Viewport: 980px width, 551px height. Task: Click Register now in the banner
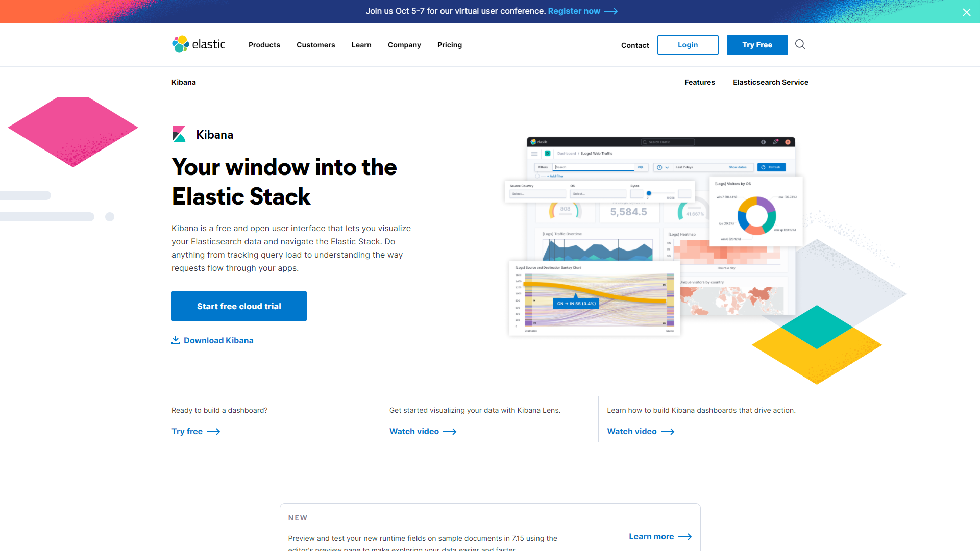pyautogui.click(x=574, y=11)
